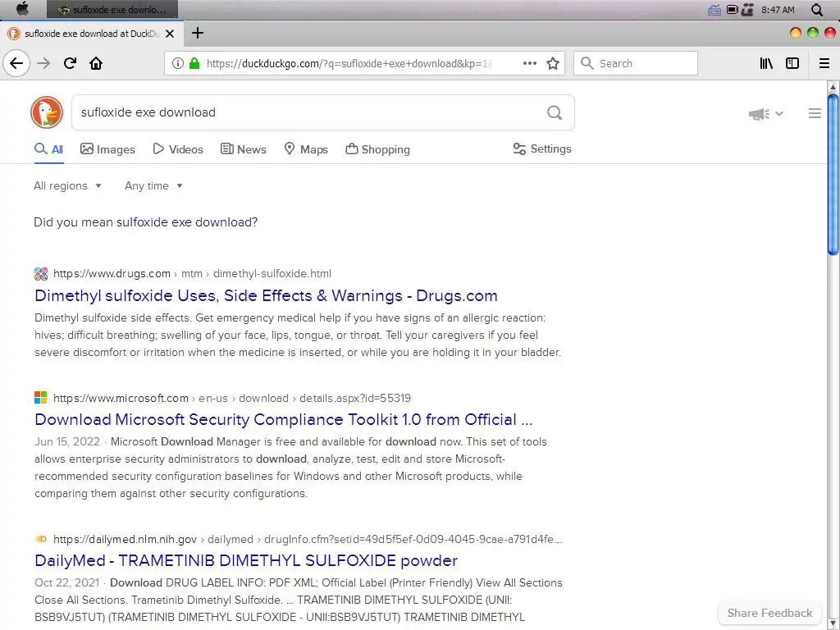
Task: Click the green maximize window button
Action: click(x=813, y=33)
